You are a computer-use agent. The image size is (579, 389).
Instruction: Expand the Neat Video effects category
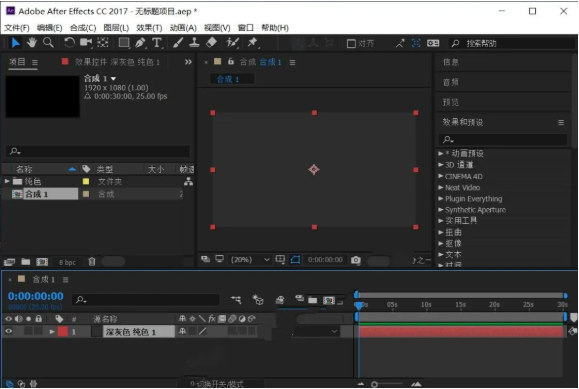441,187
